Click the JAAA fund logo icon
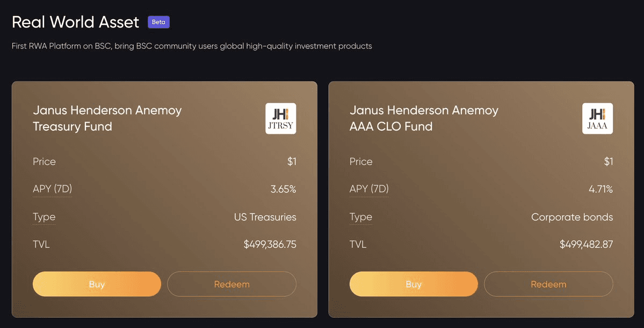644x328 pixels. (x=597, y=118)
